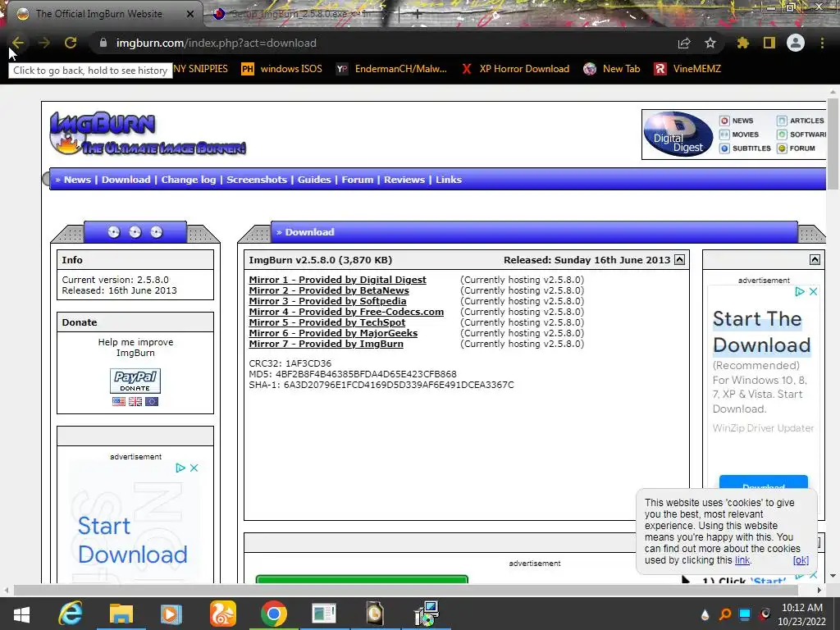Click the page vertical scrollbar thumb
Screen dimensions: 840x630
tap(833, 144)
